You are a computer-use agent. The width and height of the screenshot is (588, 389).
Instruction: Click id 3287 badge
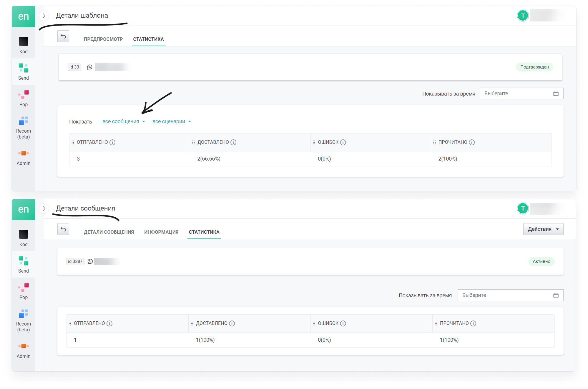pos(75,261)
